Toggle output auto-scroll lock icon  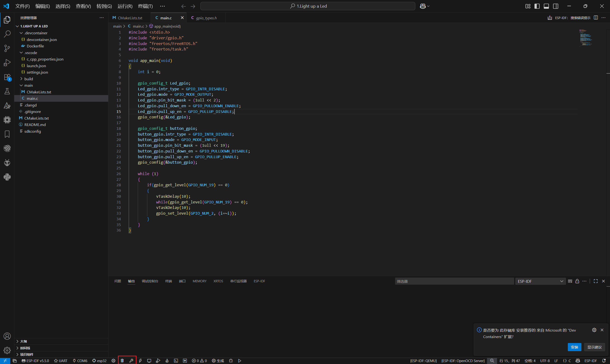point(577,281)
